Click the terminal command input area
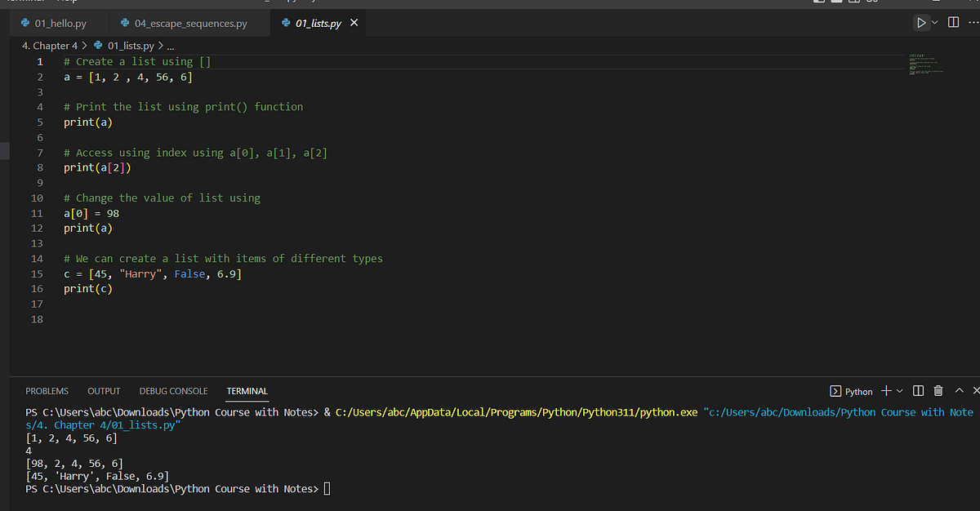This screenshot has height=511, width=980. click(x=327, y=488)
